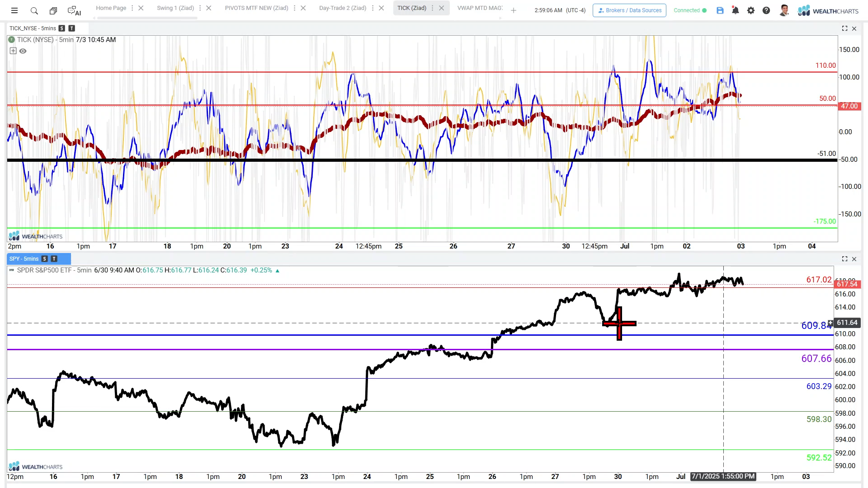Open the workspace windows icon

[53, 10]
